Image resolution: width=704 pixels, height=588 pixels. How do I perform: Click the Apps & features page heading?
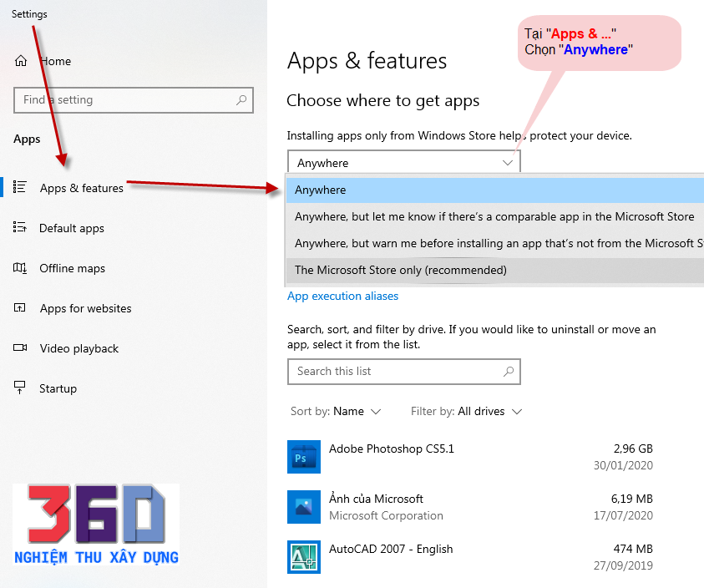tap(367, 61)
